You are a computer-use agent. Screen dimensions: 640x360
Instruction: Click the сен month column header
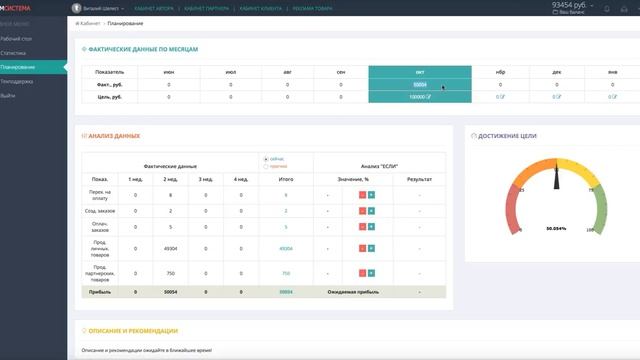(x=341, y=72)
